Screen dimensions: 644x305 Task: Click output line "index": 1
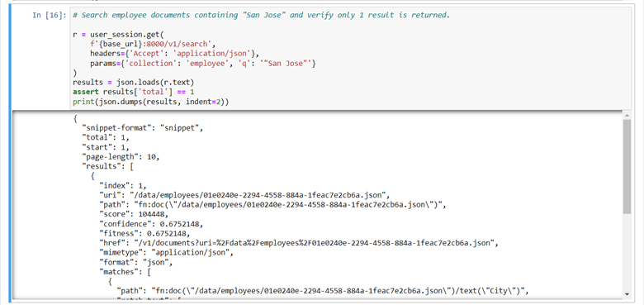pos(123,185)
